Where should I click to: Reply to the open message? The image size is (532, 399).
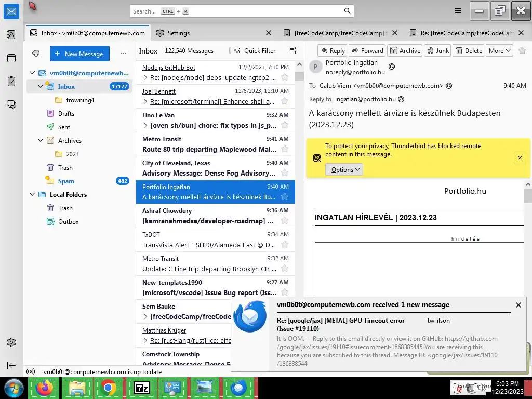tap(332, 50)
